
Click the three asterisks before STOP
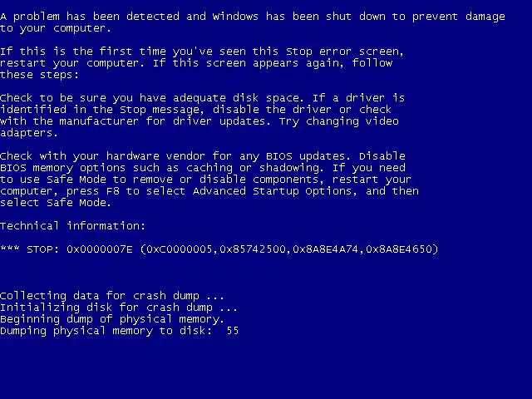point(9,249)
